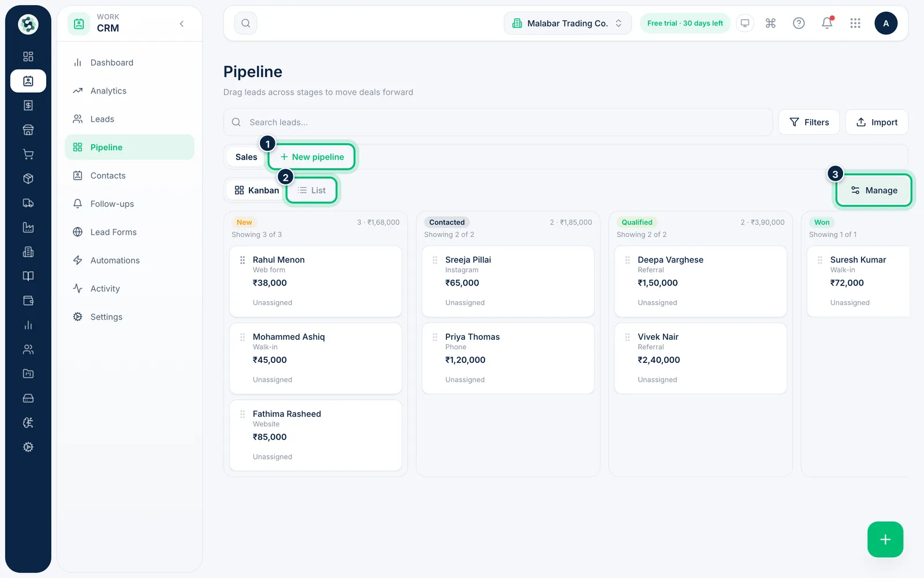924x578 pixels.
Task: Open the delivery truck module in rail
Action: (x=28, y=203)
